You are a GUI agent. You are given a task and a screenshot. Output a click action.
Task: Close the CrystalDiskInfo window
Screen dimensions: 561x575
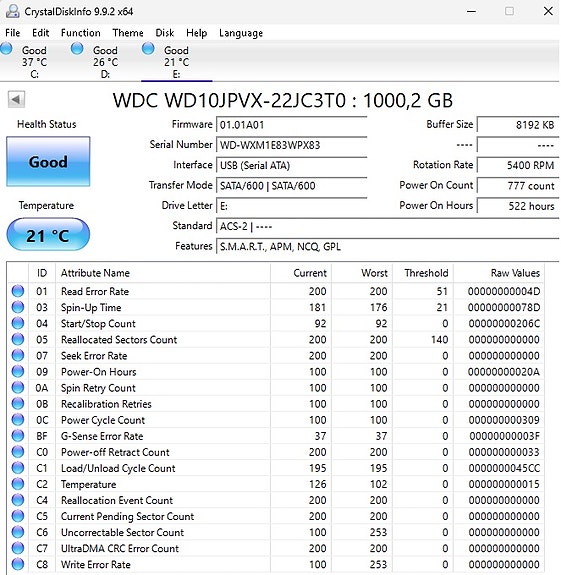click(x=548, y=11)
